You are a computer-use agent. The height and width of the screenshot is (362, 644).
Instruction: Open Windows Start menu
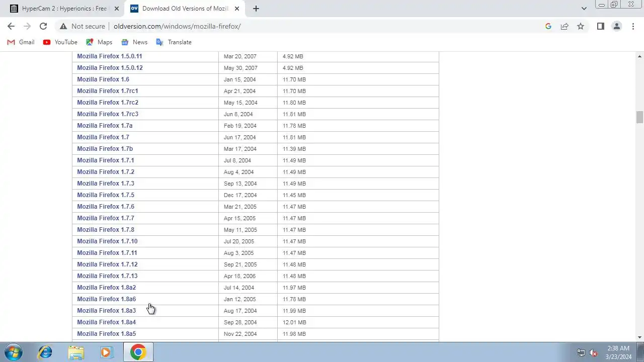[14, 352]
